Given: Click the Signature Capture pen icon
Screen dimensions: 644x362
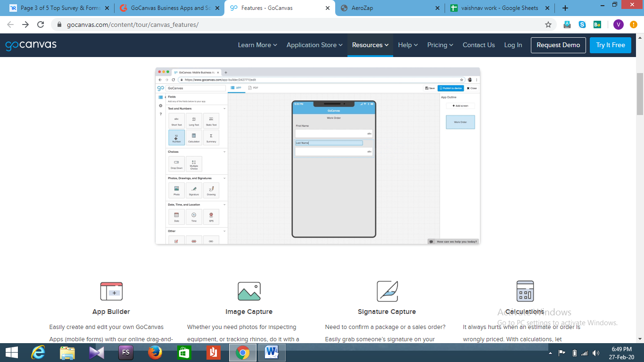Looking at the screenshot, I should [387, 291].
